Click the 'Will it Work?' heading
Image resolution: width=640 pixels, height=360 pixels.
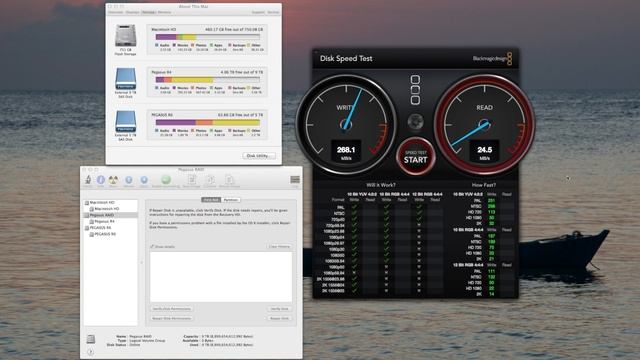381,185
